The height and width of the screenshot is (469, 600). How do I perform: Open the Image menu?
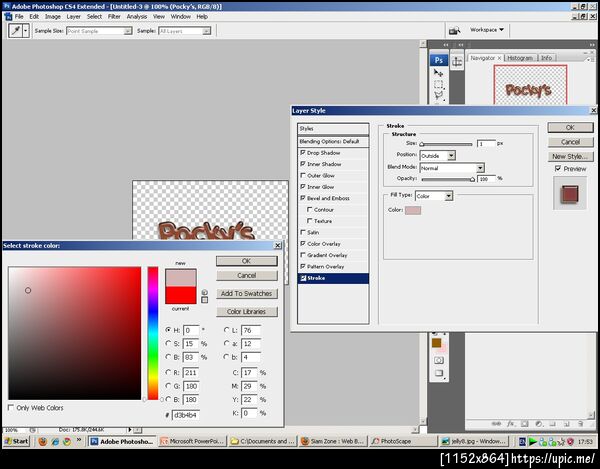[x=53, y=16]
